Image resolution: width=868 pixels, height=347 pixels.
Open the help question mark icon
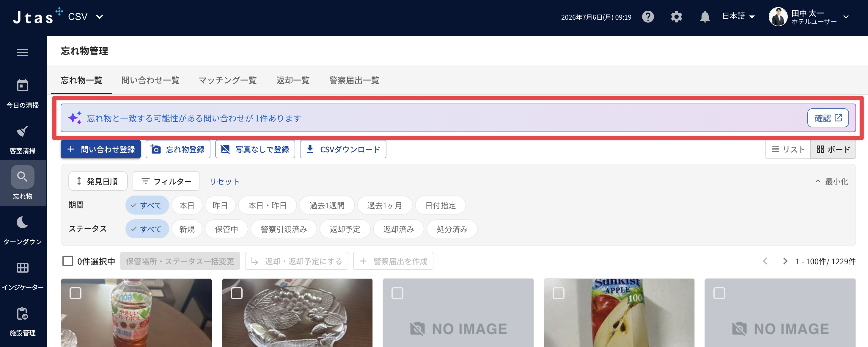coord(648,17)
